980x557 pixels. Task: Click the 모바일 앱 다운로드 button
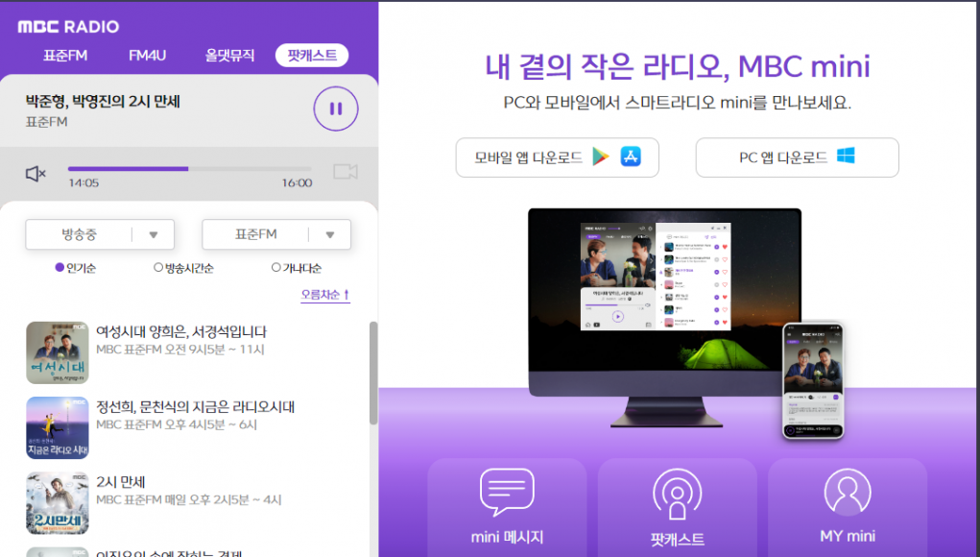pos(557,157)
